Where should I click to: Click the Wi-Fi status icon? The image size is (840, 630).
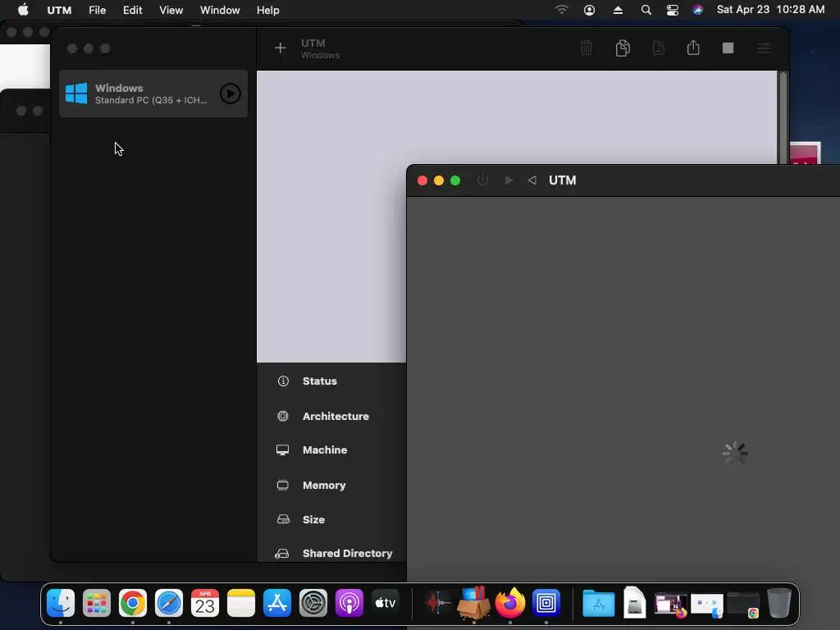coord(561,10)
